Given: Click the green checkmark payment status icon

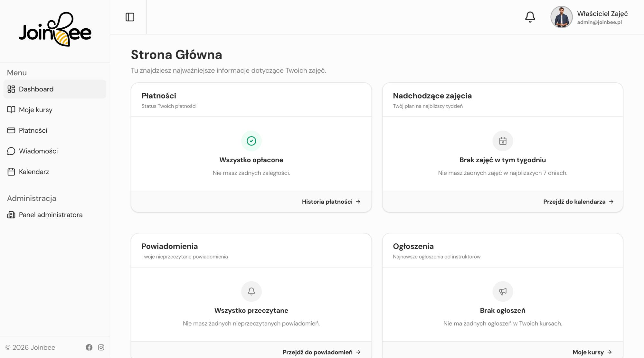Looking at the screenshot, I should pyautogui.click(x=251, y=141).
